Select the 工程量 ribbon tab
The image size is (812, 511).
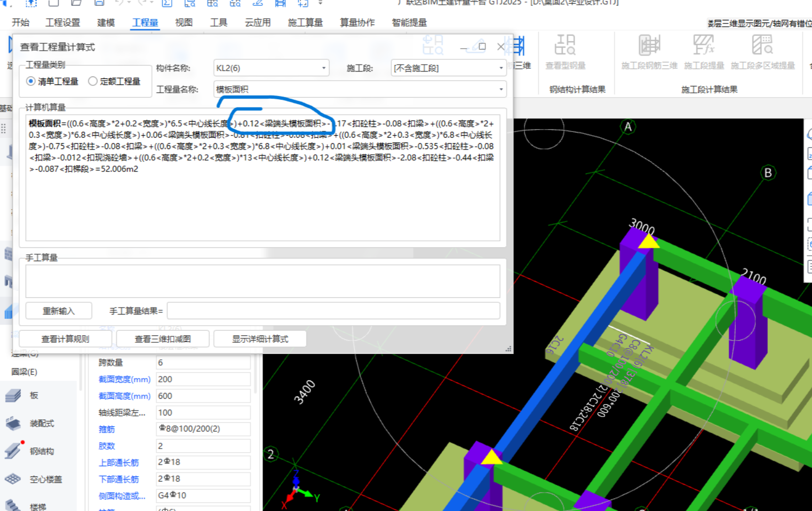coord(145,22)
